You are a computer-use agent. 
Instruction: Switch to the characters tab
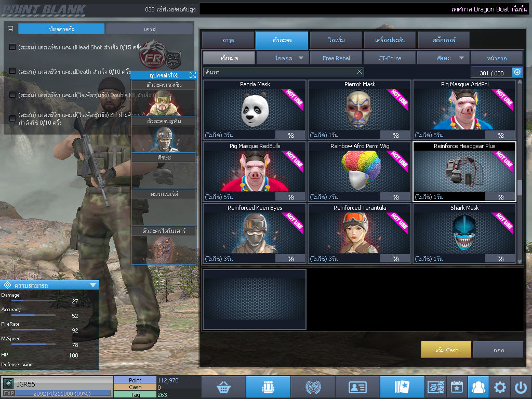(x=282, y=40)
